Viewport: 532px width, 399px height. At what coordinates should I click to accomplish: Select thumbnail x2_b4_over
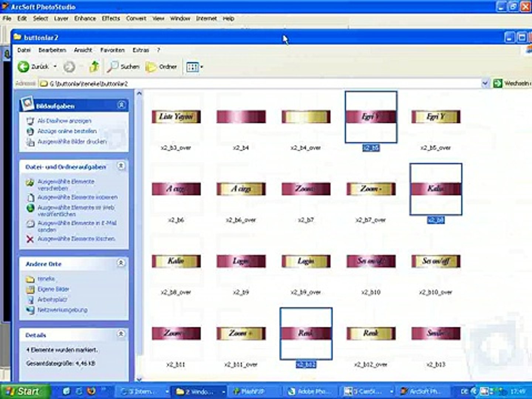pos(306,117)
